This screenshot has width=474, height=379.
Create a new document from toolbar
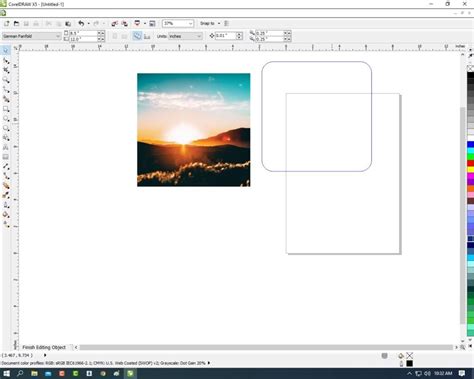coord(6,23)
